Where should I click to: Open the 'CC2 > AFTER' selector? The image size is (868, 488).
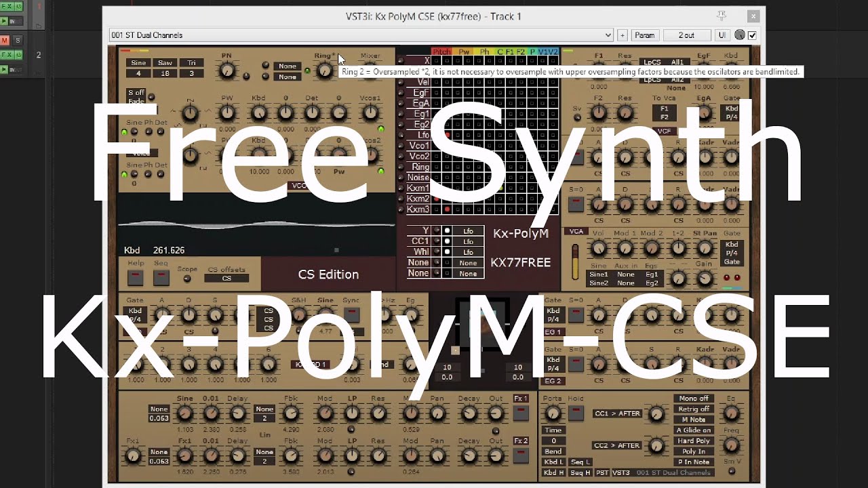pyautogui.click(x=617, y=445)
